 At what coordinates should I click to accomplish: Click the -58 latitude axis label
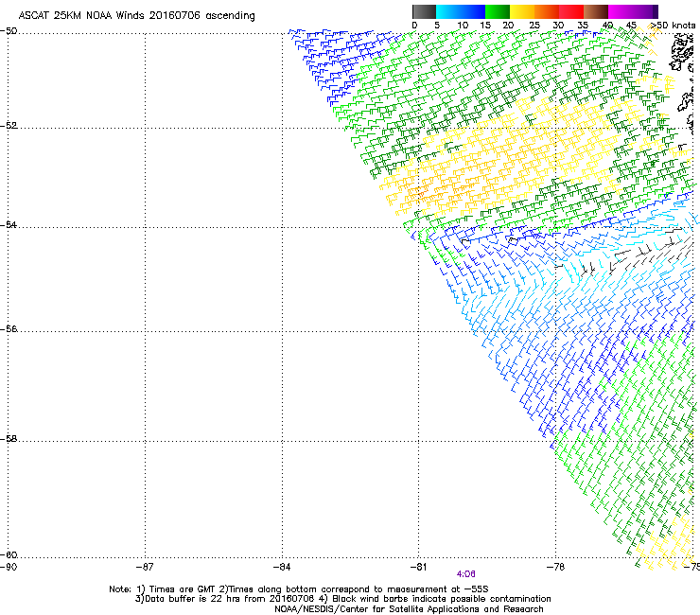pyautogui.click(x=9, y=439)
